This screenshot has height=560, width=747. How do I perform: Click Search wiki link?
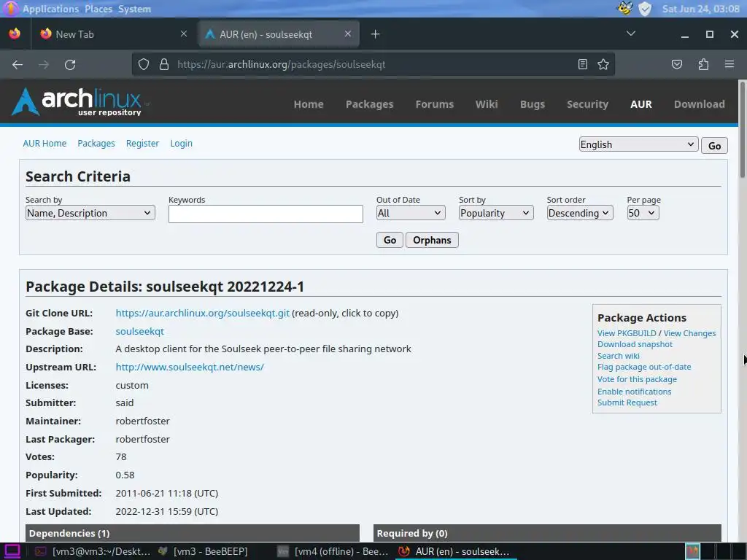(x=619, y=356)
